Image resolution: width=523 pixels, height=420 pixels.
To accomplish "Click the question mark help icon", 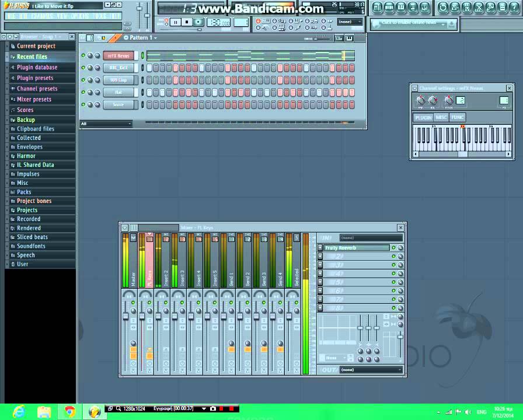I will (x=514, y=8).
